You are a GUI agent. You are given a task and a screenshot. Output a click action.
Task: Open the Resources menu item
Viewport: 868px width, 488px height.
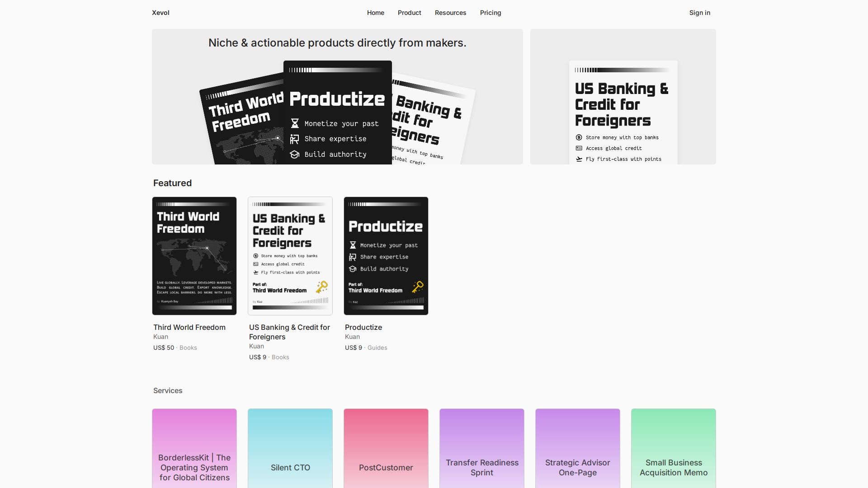pyautogui.click(x=450, y=13)
